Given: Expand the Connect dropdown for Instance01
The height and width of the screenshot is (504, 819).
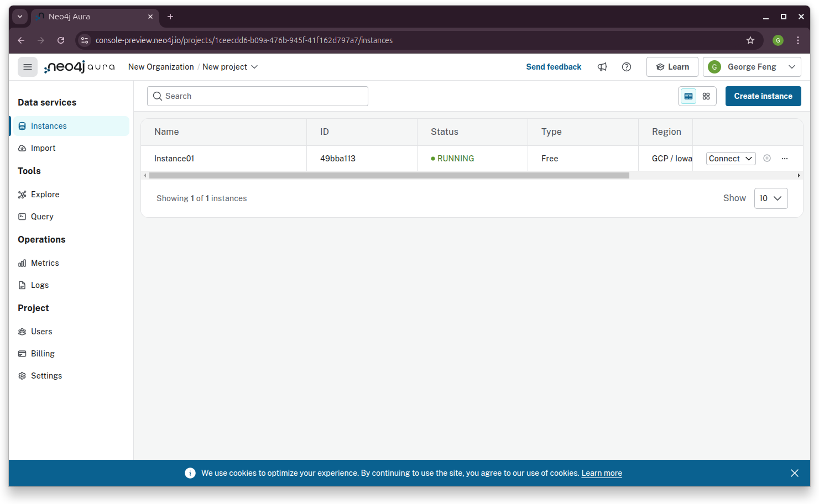Looking at the screenshot, I should (731, 159).
